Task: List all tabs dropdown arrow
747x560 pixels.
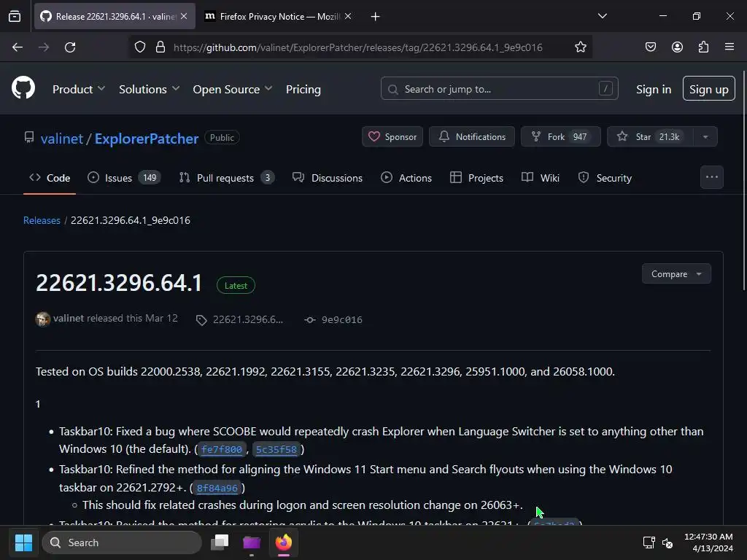Action: [602, 16]
